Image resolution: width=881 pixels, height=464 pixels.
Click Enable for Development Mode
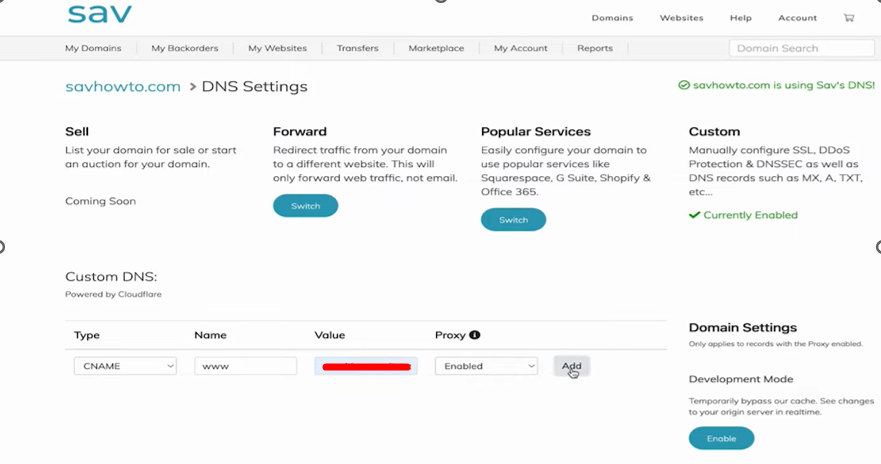pos(721,438)
